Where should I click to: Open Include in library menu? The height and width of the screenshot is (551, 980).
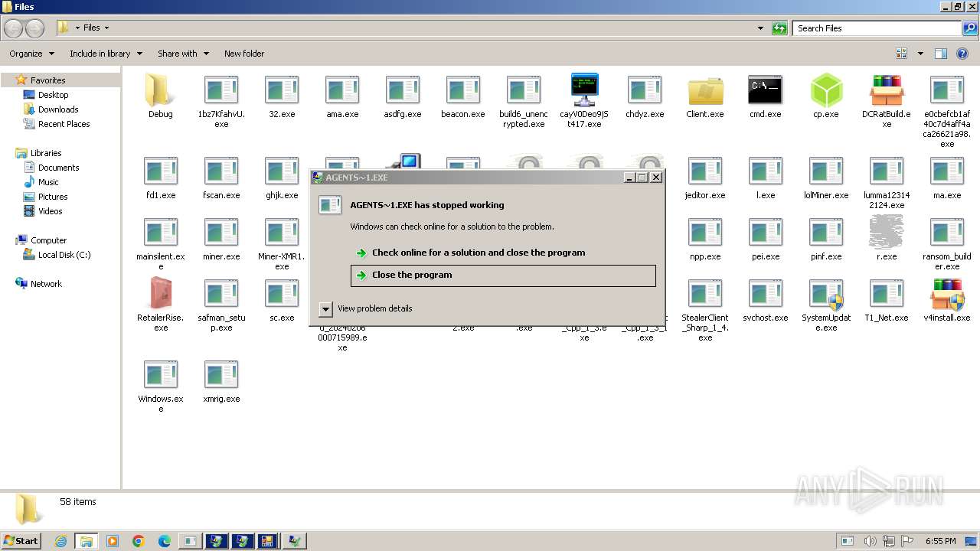click(x=106, y=54)
